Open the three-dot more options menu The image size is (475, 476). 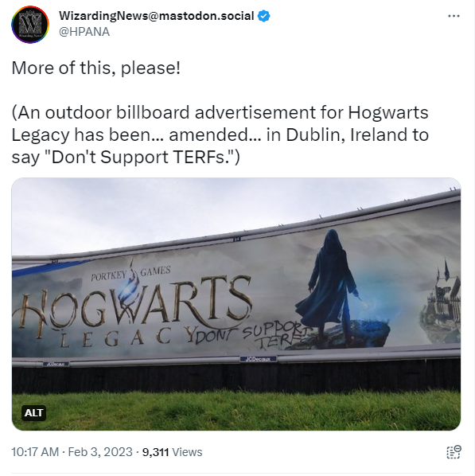tap(454, 16)
